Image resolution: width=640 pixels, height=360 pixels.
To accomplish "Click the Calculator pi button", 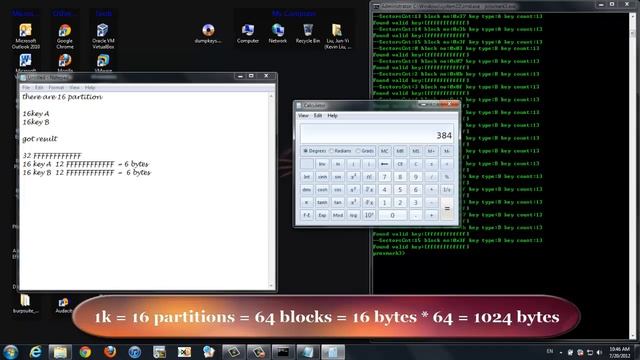I will pyautogui.click(x=307, y=202).
